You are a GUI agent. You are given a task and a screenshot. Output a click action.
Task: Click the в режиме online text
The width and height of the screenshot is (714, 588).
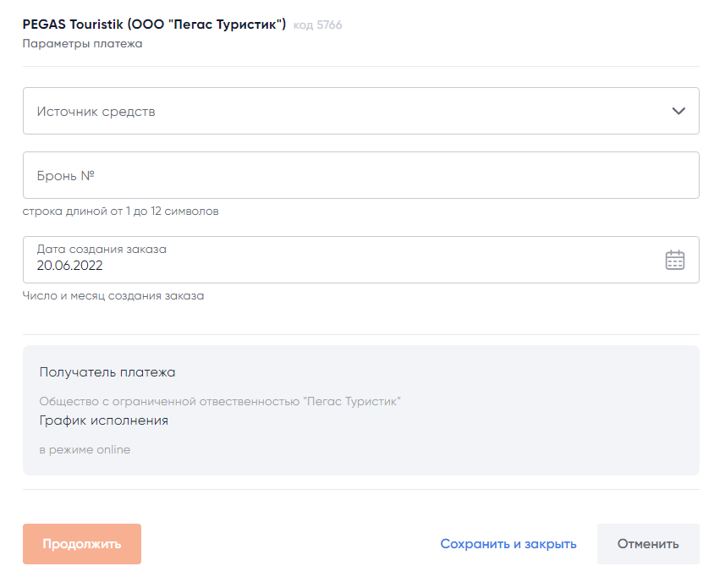point(85,450)
